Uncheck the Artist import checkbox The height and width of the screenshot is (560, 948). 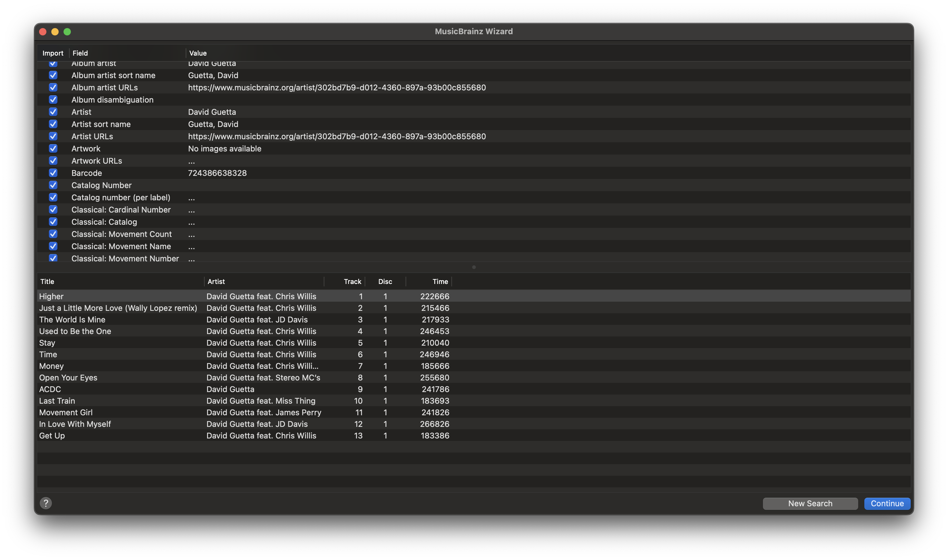53,112
